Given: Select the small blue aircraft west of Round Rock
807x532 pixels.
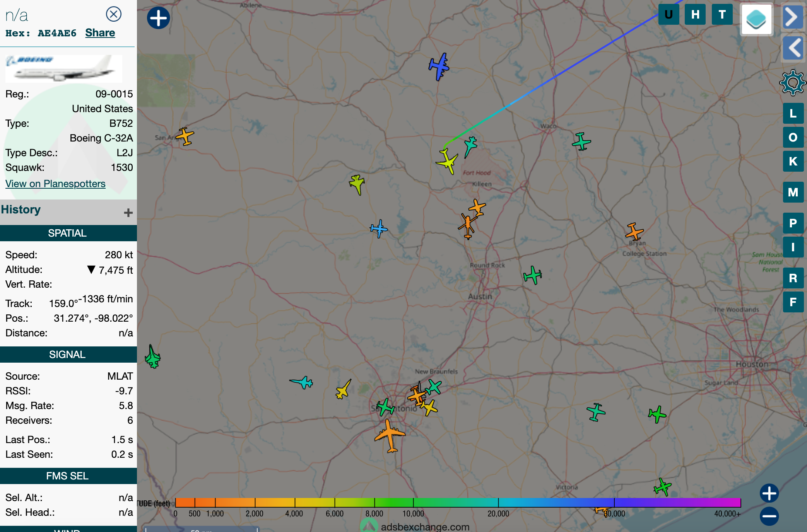Looking at the screenshot, I should tap(379, 228).
